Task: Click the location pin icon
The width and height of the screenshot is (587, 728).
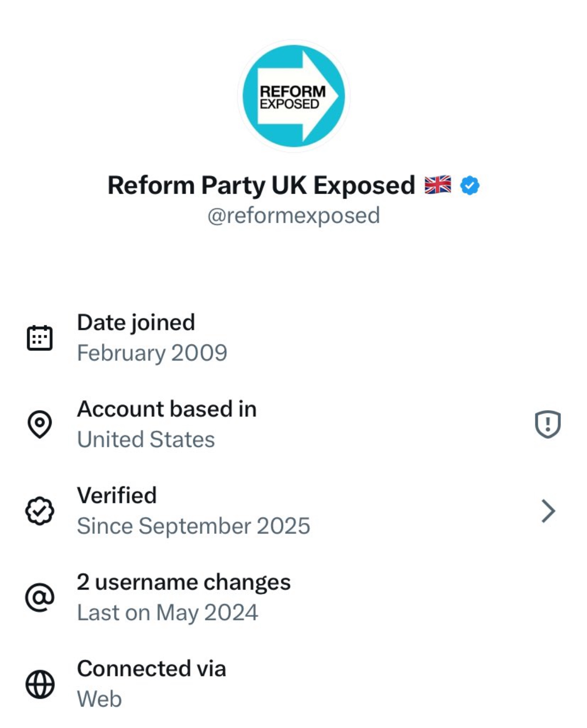Action: [x=40, y=425]
